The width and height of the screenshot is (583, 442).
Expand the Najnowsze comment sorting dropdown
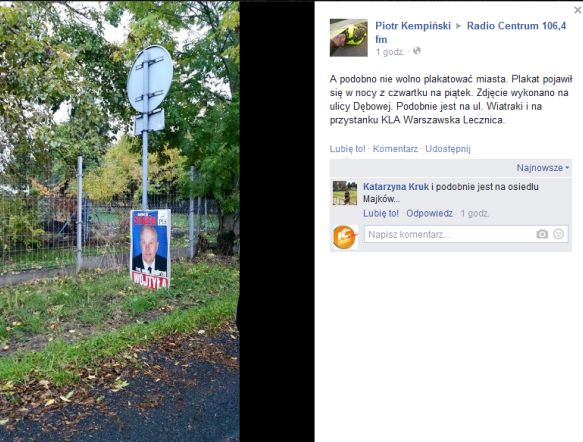(x=543, y=168)
